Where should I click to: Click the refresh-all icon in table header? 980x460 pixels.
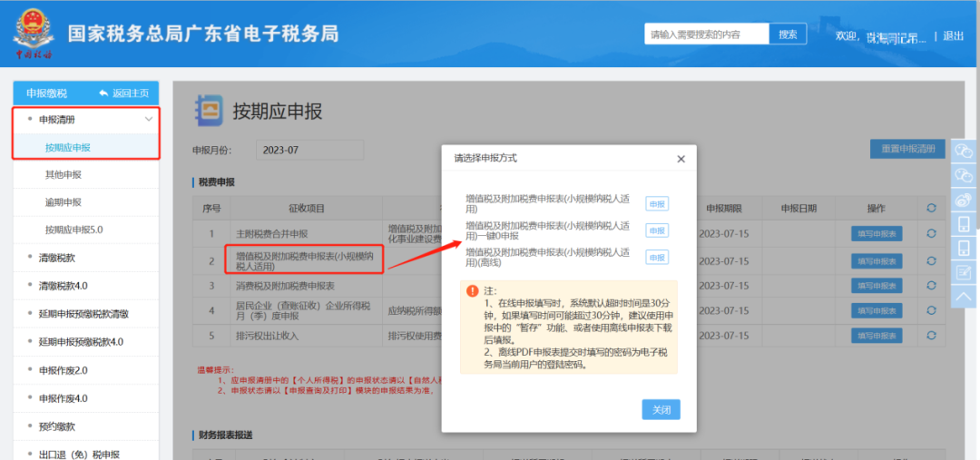tap(931, 208)
